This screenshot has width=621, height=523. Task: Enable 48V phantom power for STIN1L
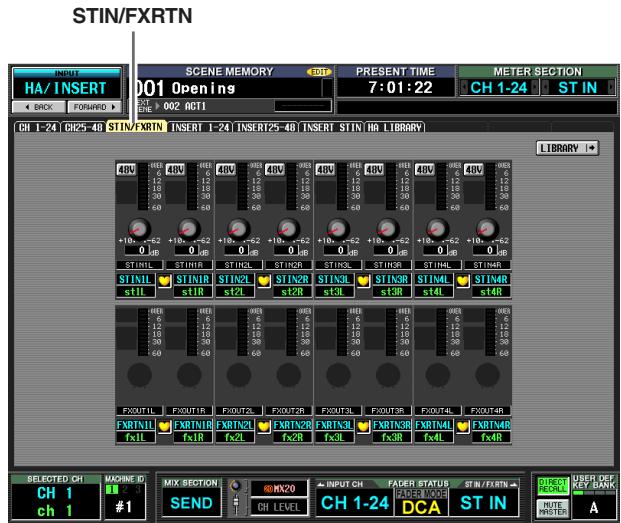point(126,169)
